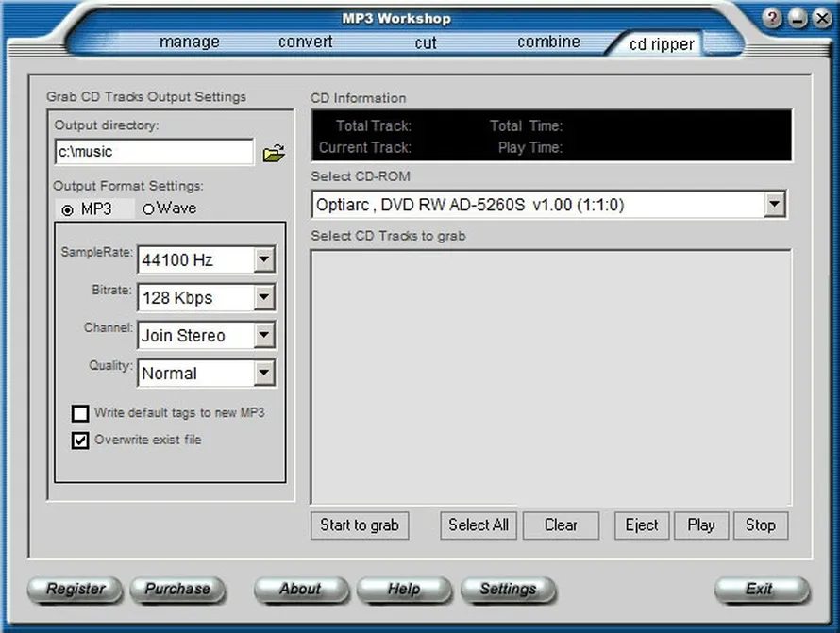Stop the current playback
The image size is (840, 633).
coord(761,525)
